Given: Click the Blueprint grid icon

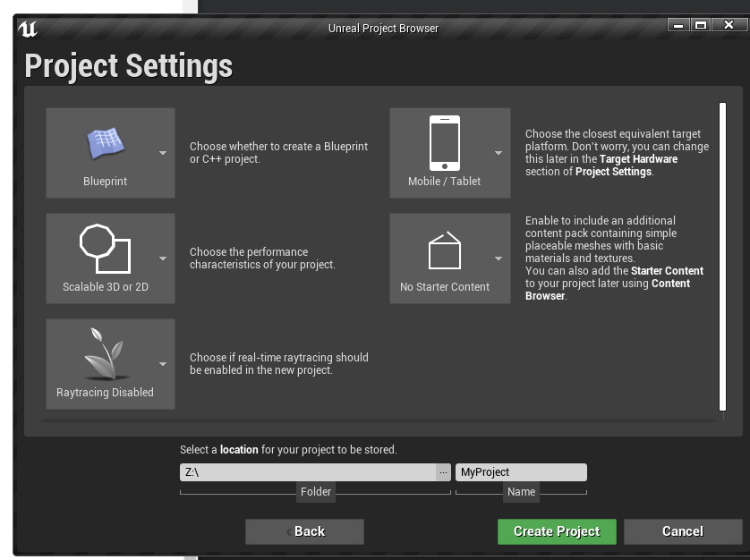Looking at the screenshot, I should 106,142.
